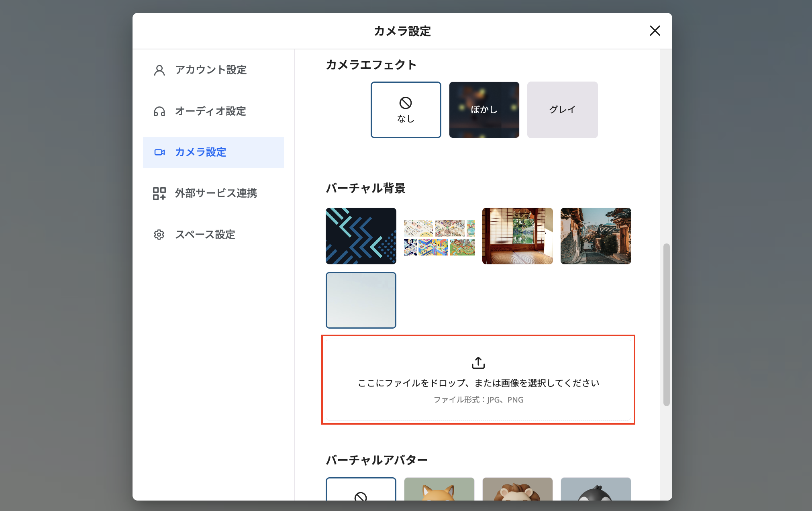Select the グレイ gray effect
Viewport: 812px width, 511px height.
tap(562, 110)
